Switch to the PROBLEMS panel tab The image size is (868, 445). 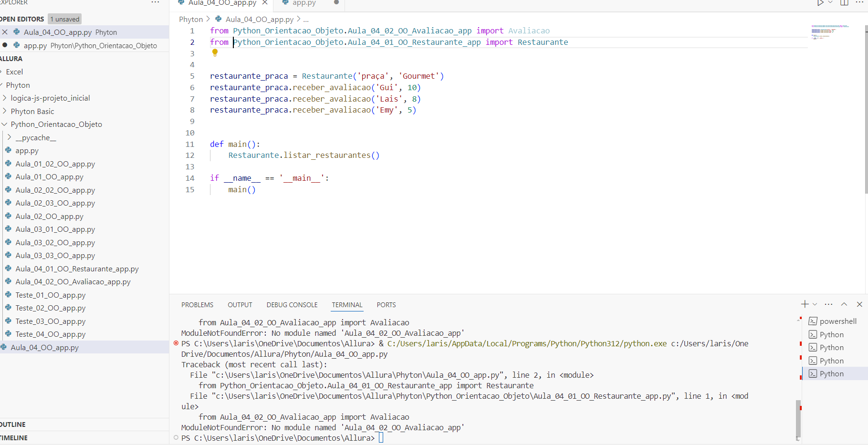[x=197, y=305]
